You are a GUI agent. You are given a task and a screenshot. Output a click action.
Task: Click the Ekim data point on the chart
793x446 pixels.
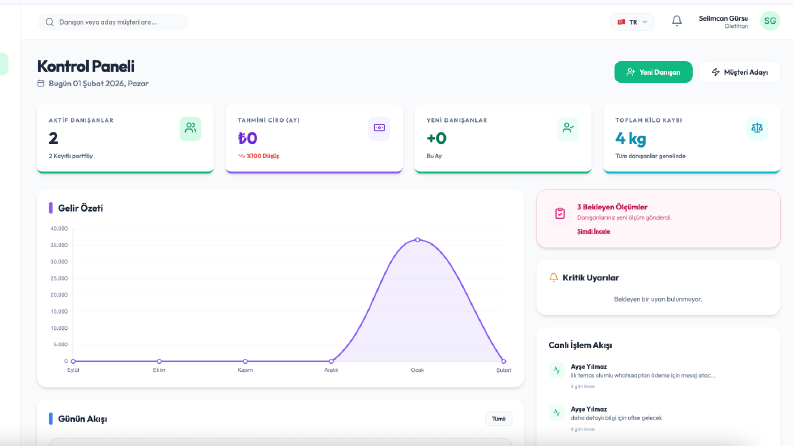159,361
